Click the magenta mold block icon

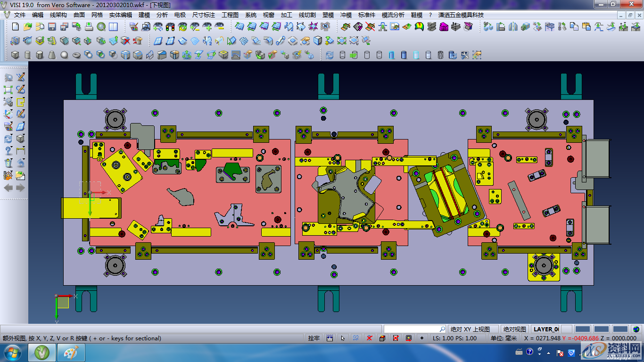(444, 27)
